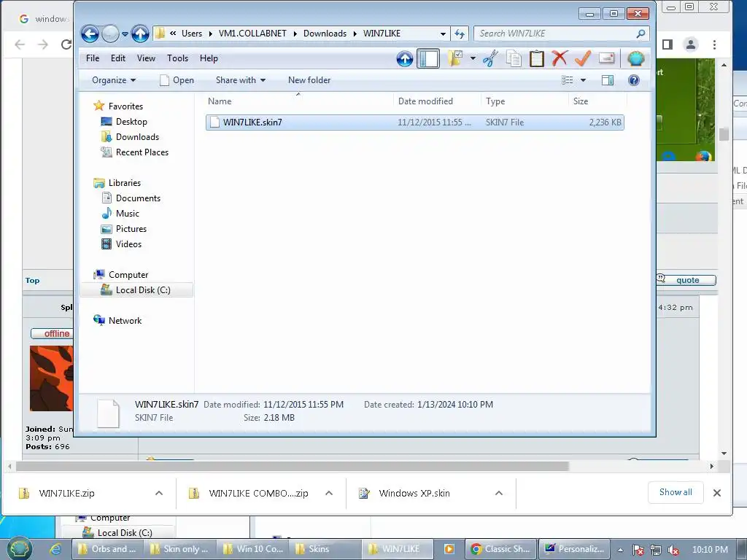The width and height of the screenshot is (747, 560).
Task: Toggle the navigation pane toolbar button
Action: tap(427, 58)
